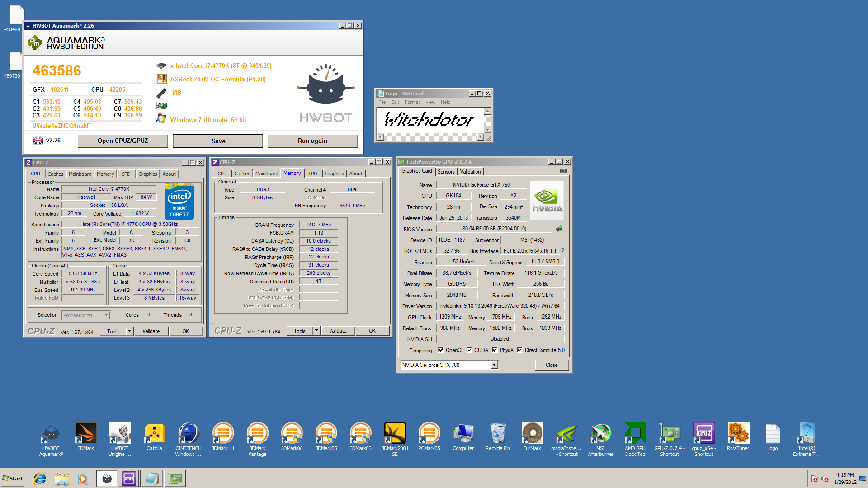The height and width of the screenshot is (488, 868).
Task: Launch 3DMark03 desktop shortcut
Action: pos(360,436)
